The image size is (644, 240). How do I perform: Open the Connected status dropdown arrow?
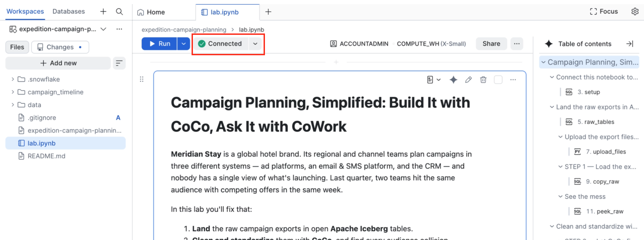point(255,44)
